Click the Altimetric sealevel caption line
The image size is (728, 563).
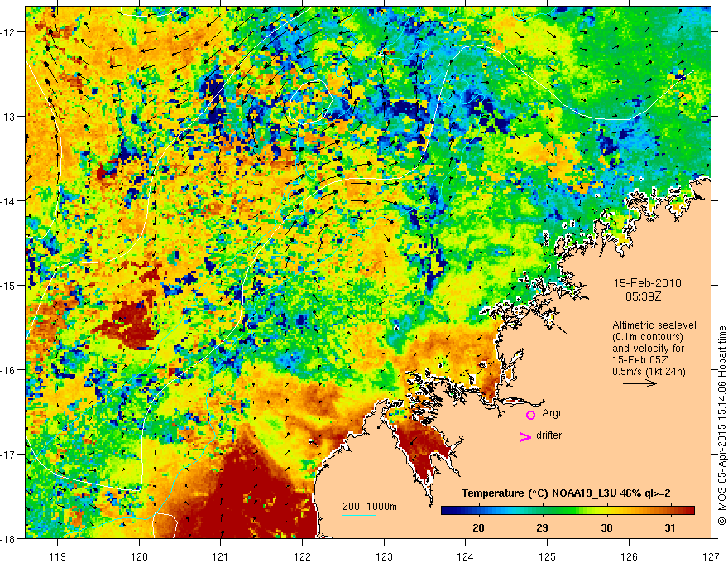point(654,325)
